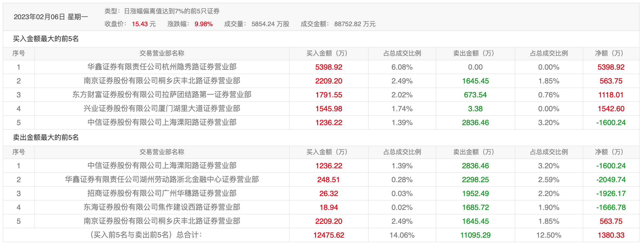
Task: Select the 涨跌幅 value 9.98%
Action: [x=203, y=24]
